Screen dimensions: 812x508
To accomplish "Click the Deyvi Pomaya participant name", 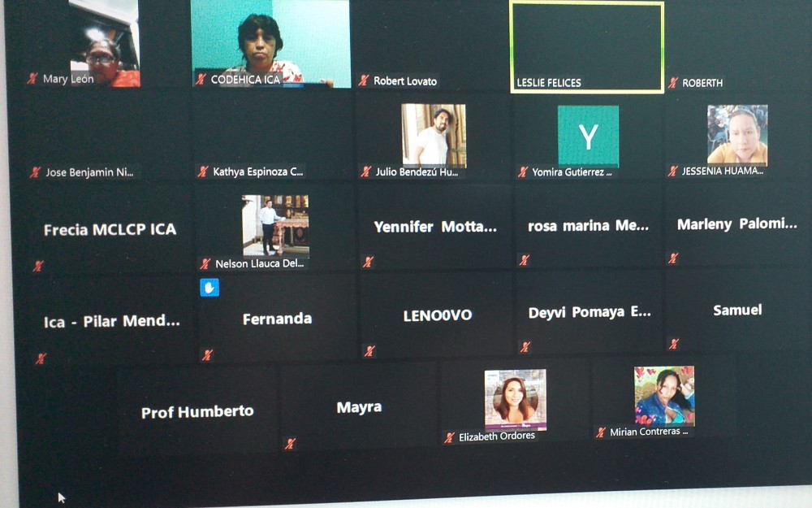I will (x=590, y=313).
